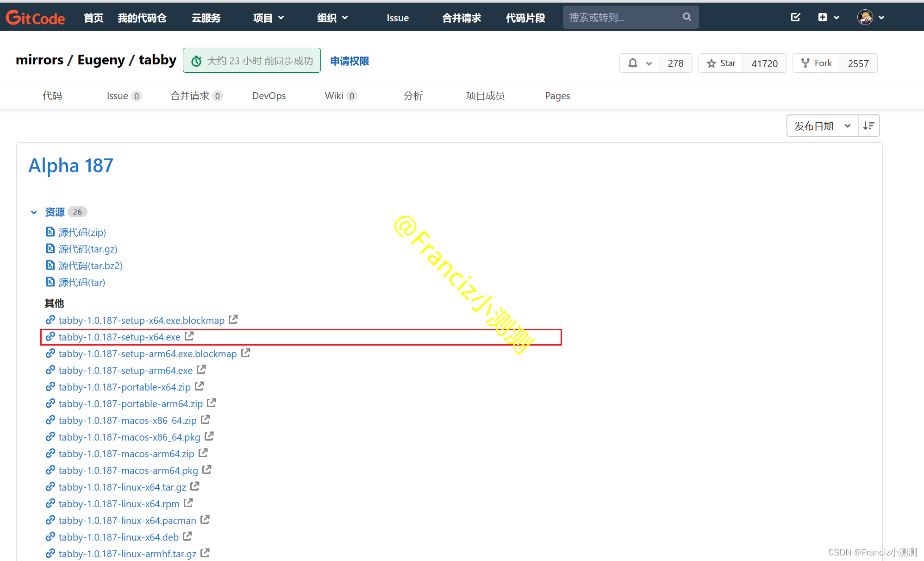Image resolution: width=924 pixels, height=561 pixels.
Task: Click the Eugeny breadcrumb link
Action: [101, 60]
